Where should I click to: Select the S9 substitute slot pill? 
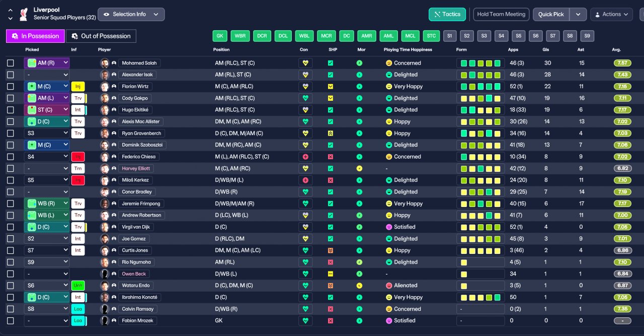coord(587,36)
